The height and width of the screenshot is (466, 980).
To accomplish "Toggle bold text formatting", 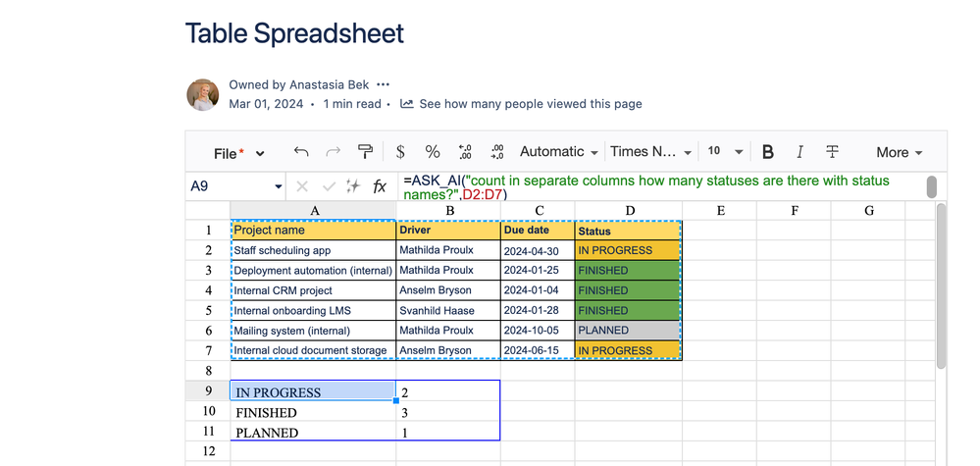I will (x=768, y=152).
